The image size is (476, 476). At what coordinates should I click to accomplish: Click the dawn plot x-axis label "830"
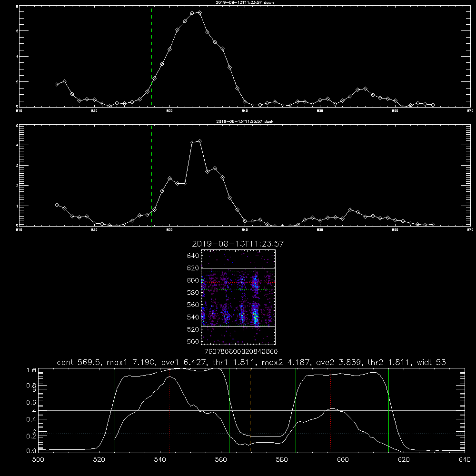click(169, 111)
